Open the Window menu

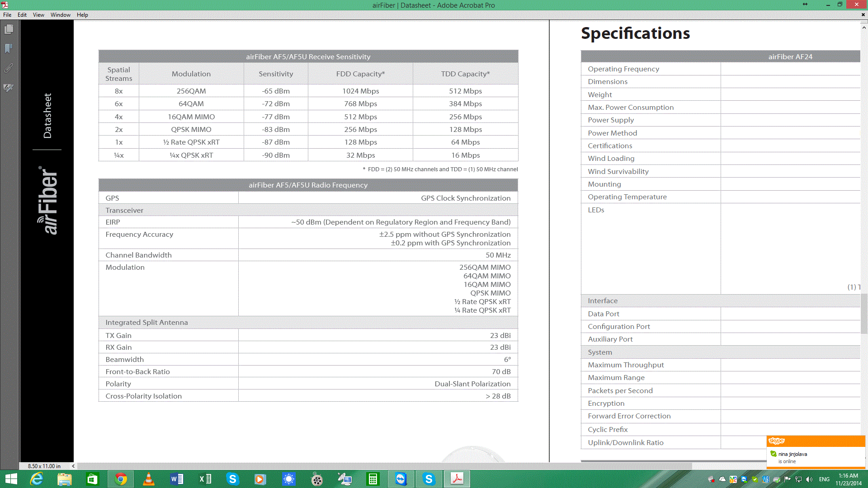click(60, 15)
